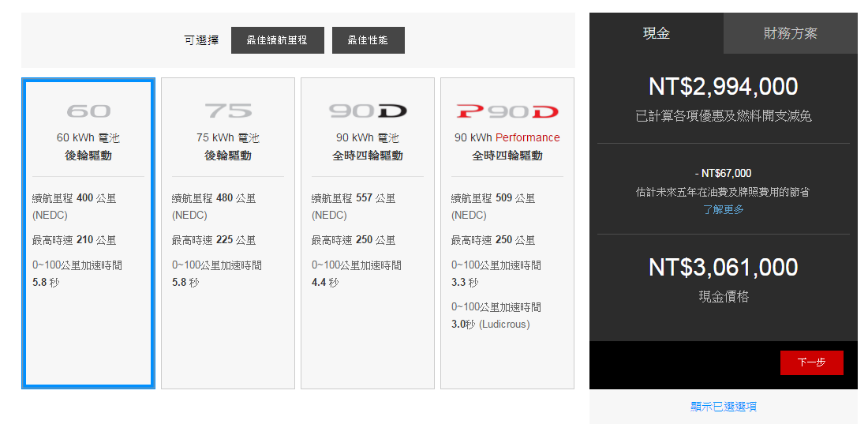This screenshot has height=428, width=868.
Task: Click the NT$2,994,000 price after savings
Action: 724,86
